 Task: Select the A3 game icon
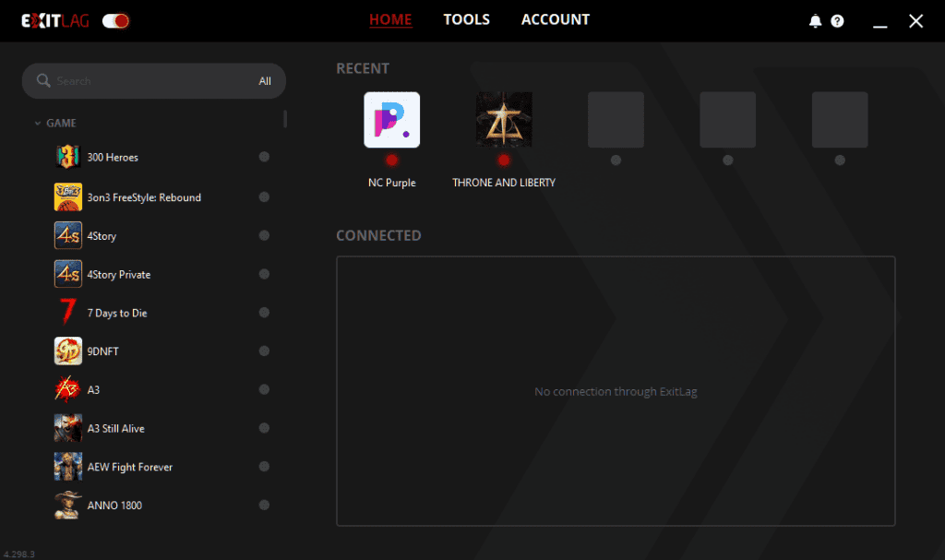click(x=68, y=389)
